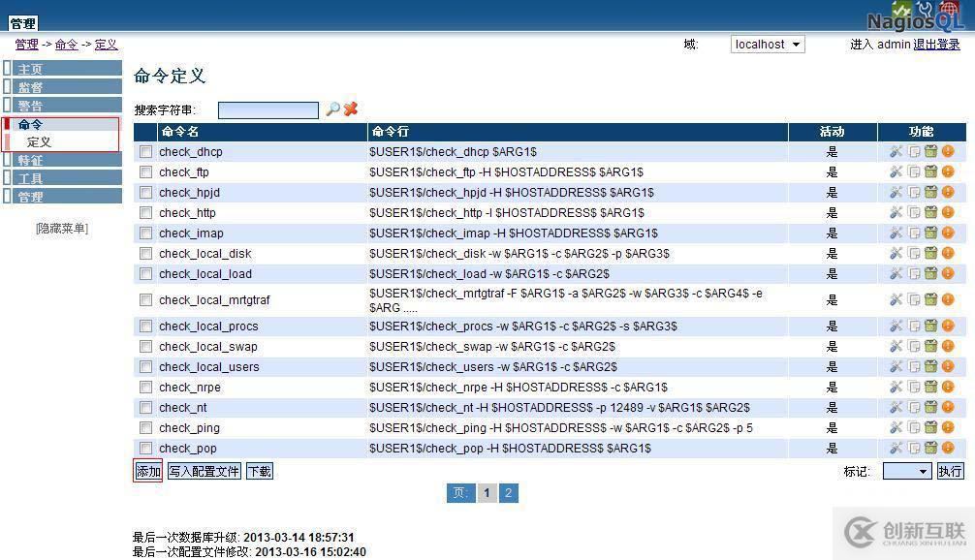Image resolution: width=975 pixels, height=560 pixels.
Task: Click the modify tools icon for check_dhcp
Action: click(896, 151)
